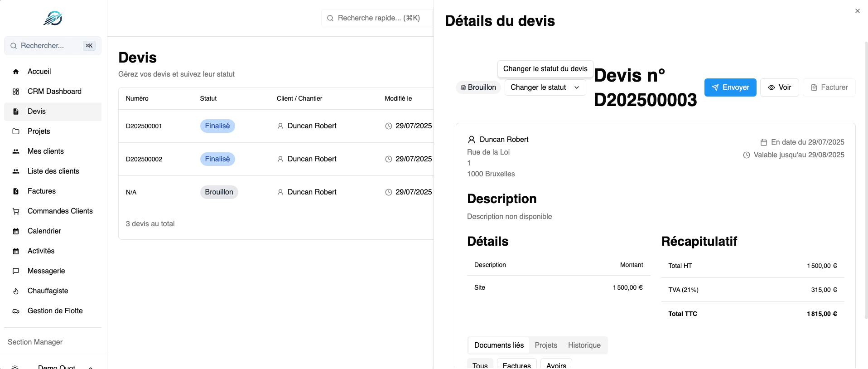Open Mes clients page

53,151
